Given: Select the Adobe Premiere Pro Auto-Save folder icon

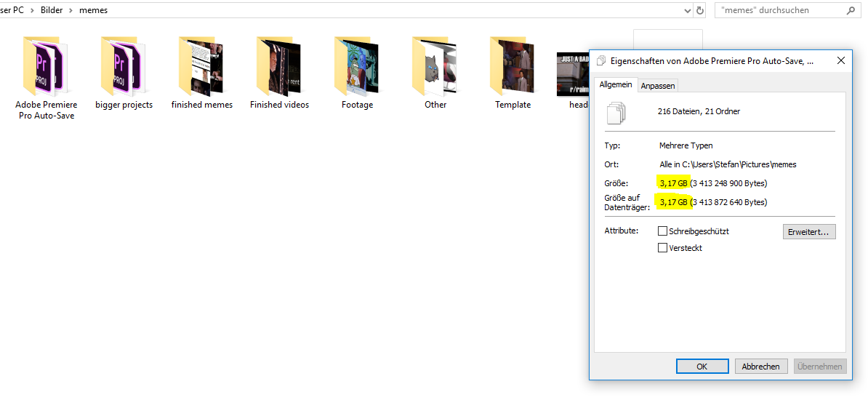Looking at the screenshot, I should tap(45, 66).
